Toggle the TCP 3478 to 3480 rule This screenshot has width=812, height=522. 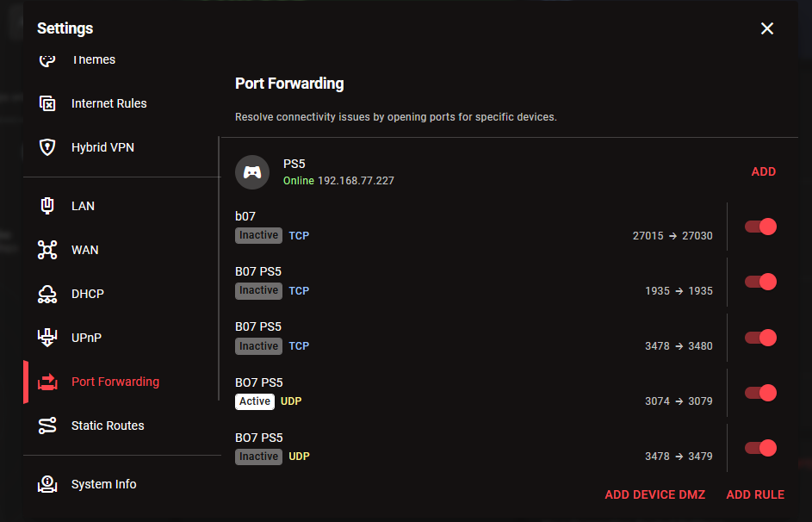(x=760, y=338)
